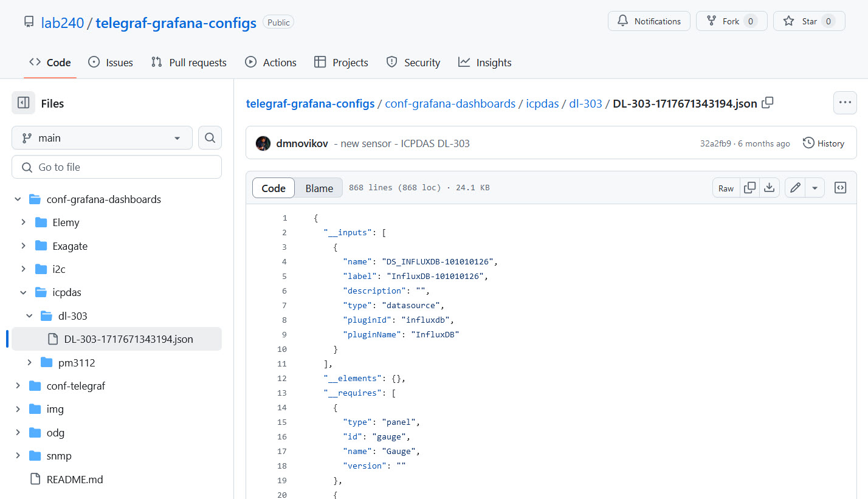Collapse the dl-303 folder
Image resolution: width=868 pixels, height=499 pixels.
pos(29,315)
